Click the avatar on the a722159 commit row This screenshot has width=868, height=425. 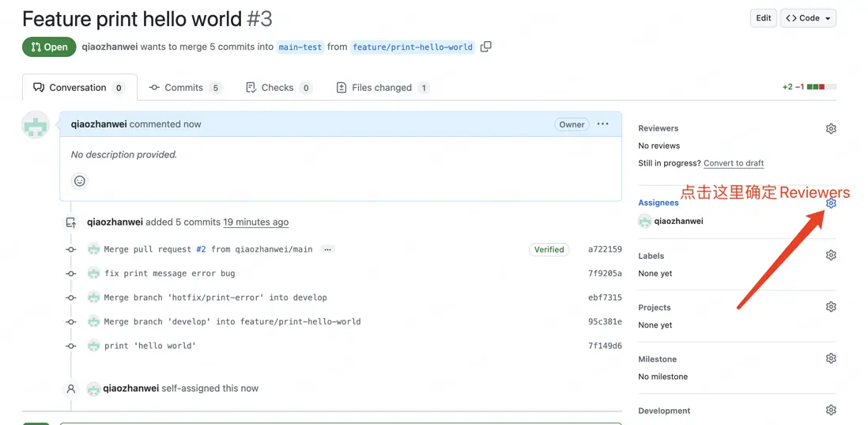click(93, 249)
